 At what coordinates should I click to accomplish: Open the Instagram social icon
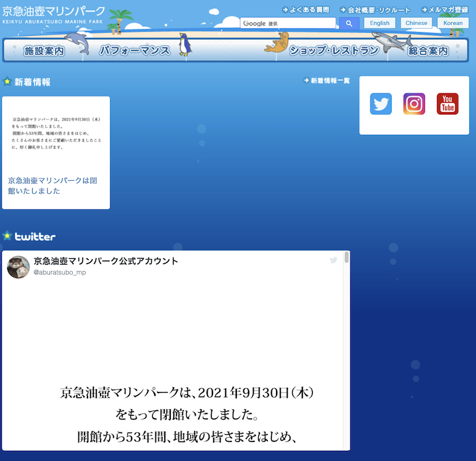414,104
